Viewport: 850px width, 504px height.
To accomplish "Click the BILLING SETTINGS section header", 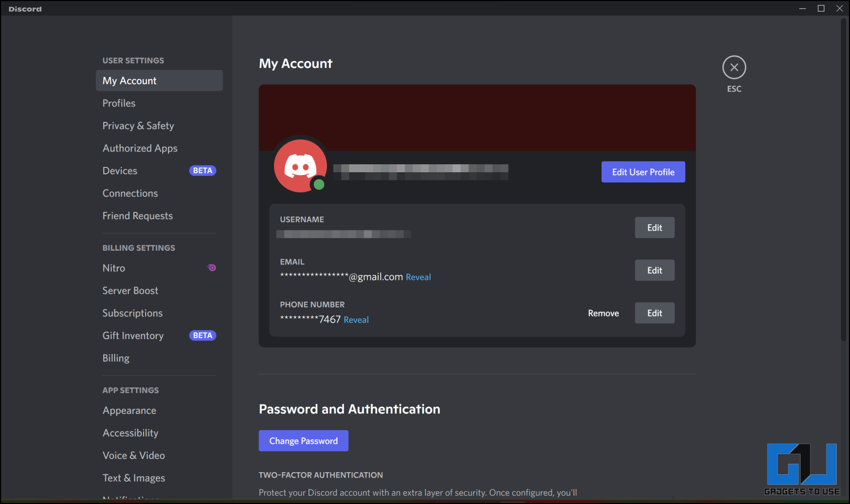I will pyautogui.click(x=139, y=248).
